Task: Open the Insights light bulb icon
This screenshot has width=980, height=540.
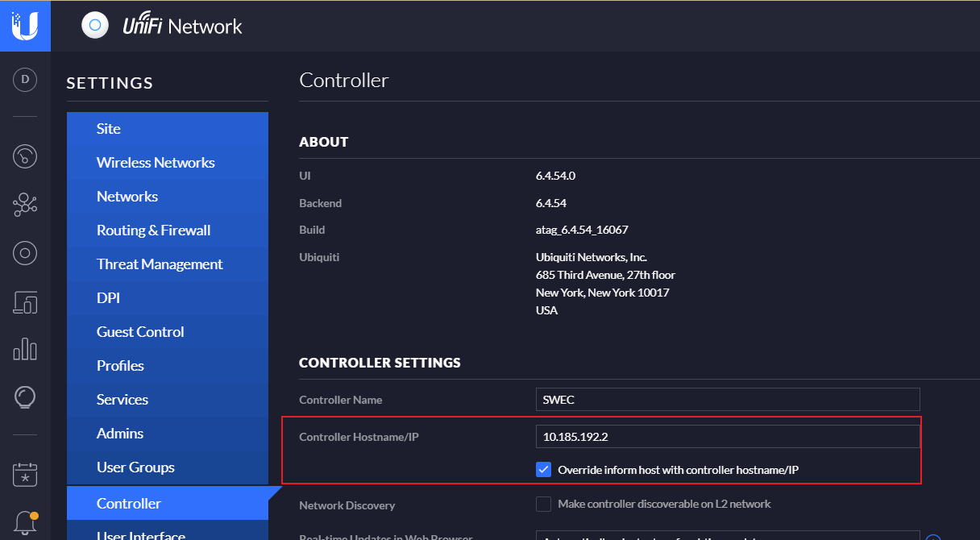Action: click(25, 397)
